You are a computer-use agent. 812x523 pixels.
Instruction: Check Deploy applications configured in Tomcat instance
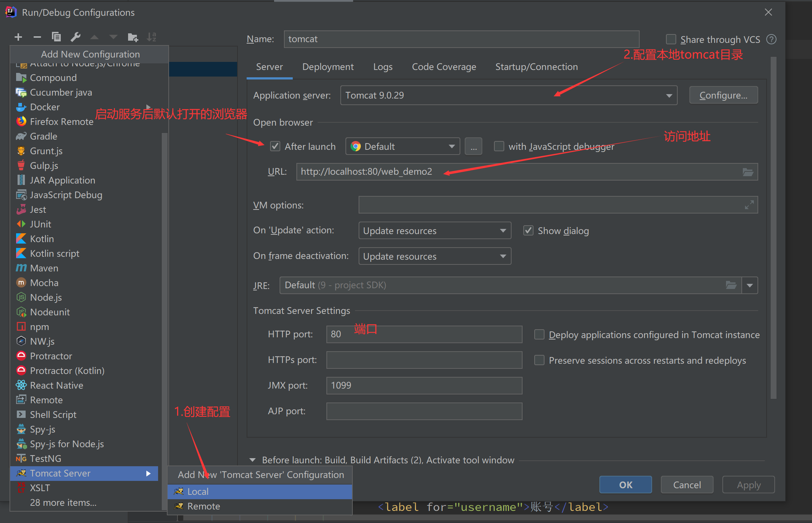[539, 334]
